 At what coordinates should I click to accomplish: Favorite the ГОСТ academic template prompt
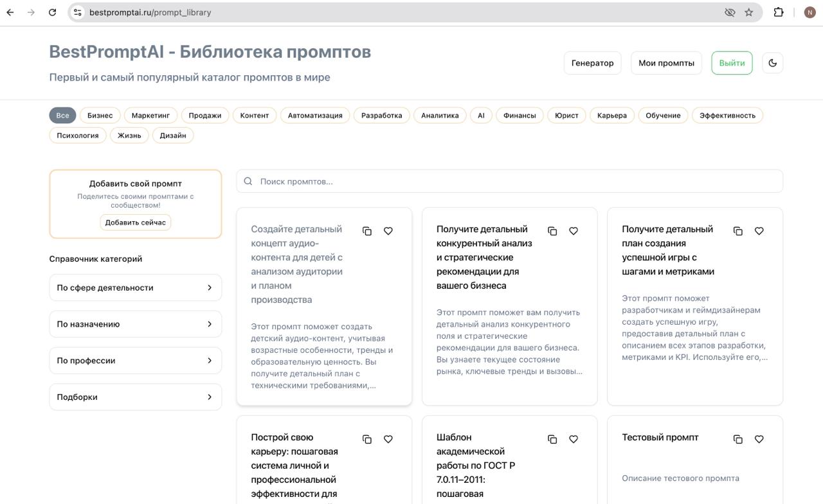coord(574,439)
